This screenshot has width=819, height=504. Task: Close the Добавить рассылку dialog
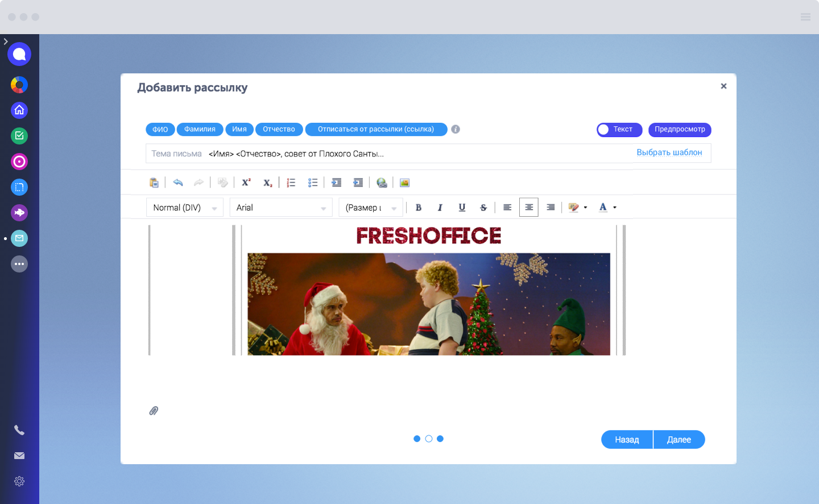(x=723, y=86)
